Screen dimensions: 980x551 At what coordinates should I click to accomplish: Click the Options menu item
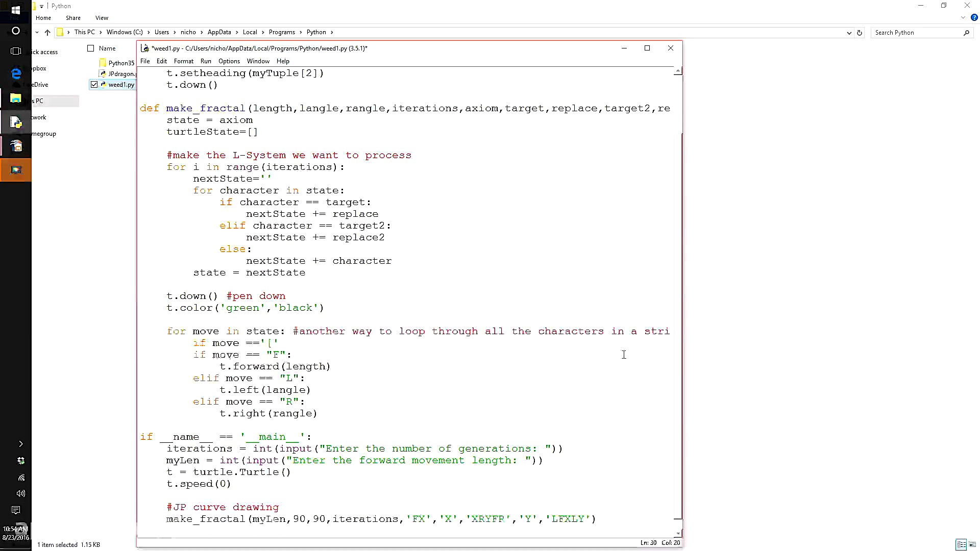[x=229, y=61]
